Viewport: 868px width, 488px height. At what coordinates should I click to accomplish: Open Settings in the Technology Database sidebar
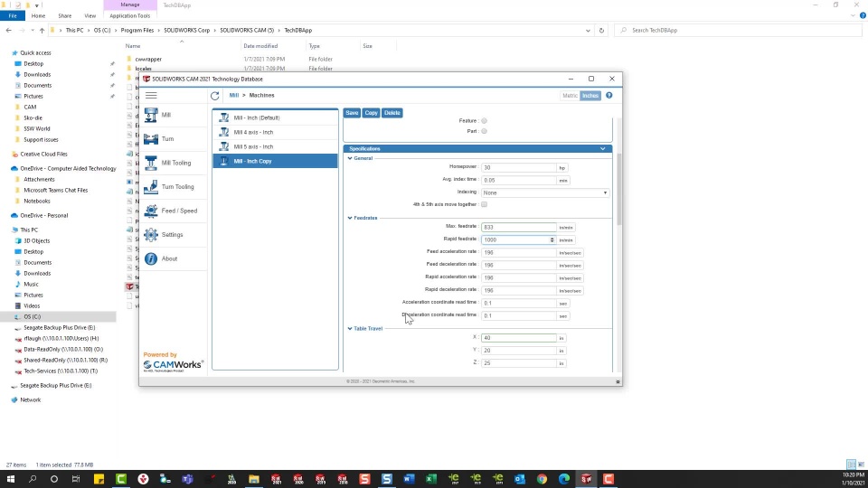point(174,235)
